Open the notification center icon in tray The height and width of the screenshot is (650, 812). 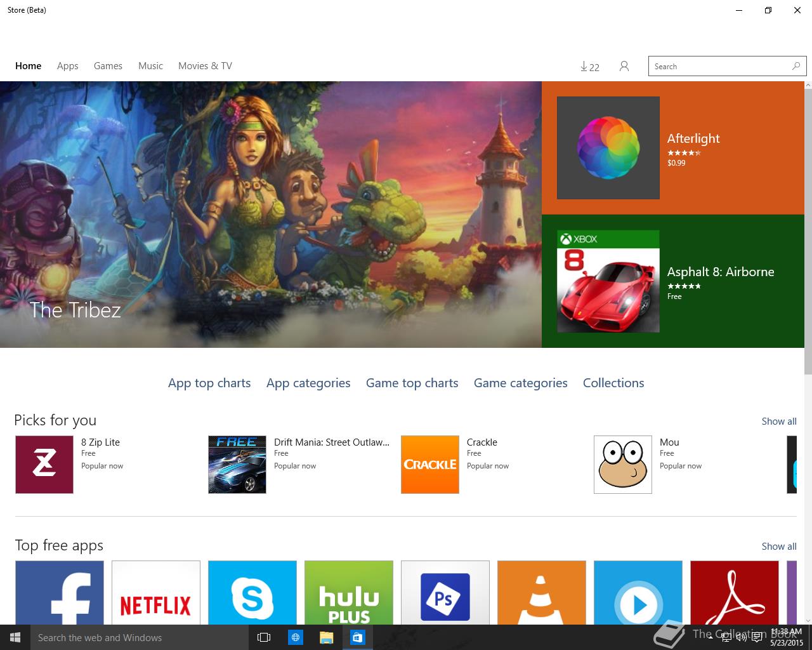pyautogui.click(x=757, y=637)
